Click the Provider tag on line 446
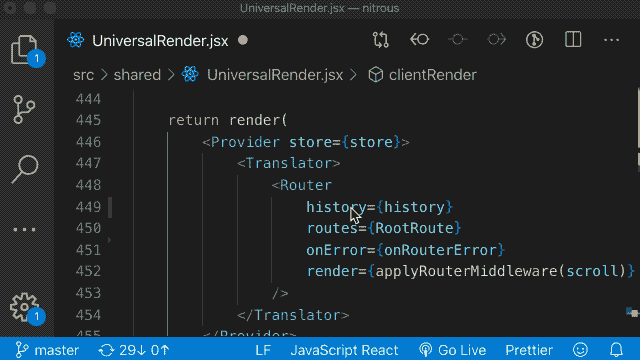640x360 pixels. coord(245,142)
